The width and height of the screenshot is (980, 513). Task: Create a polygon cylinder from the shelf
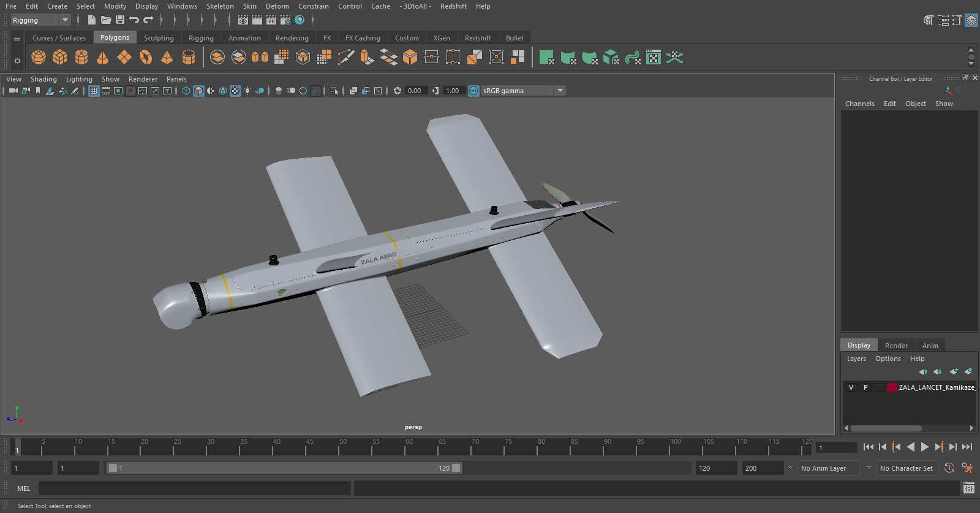click(81, 58)
